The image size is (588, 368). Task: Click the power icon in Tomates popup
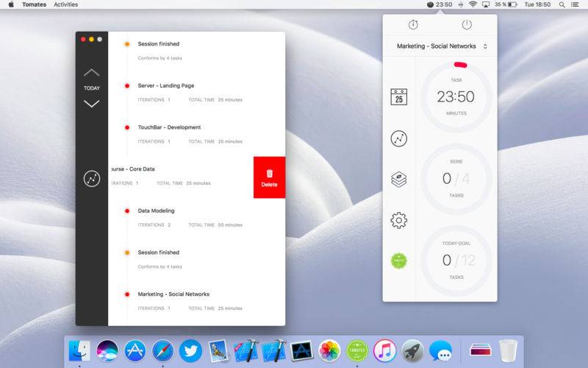pos(467,25)
